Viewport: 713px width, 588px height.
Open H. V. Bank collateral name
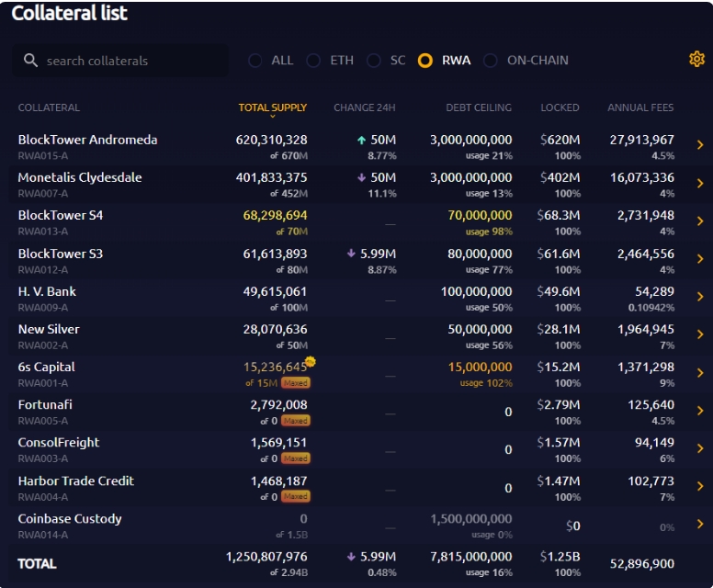click(x=47, y=291)
